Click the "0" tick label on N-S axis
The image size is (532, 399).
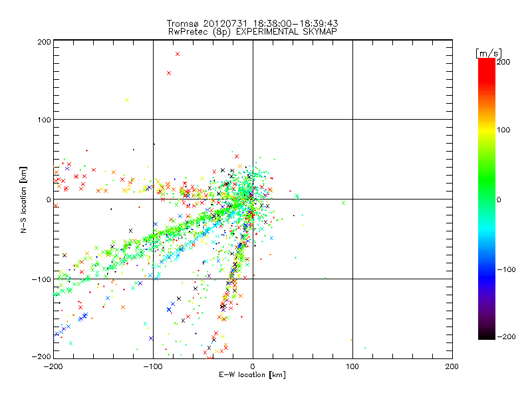coord(49,200)
